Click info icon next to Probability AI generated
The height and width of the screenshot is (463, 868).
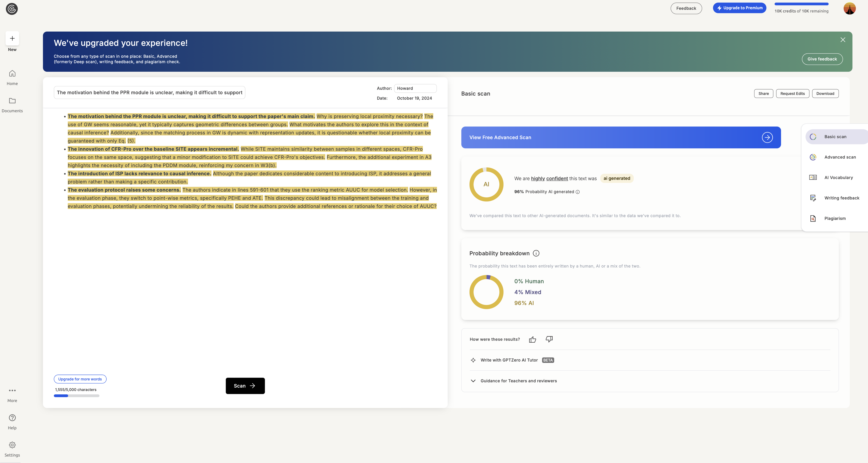pyautogui.click(x=578, y=192)
